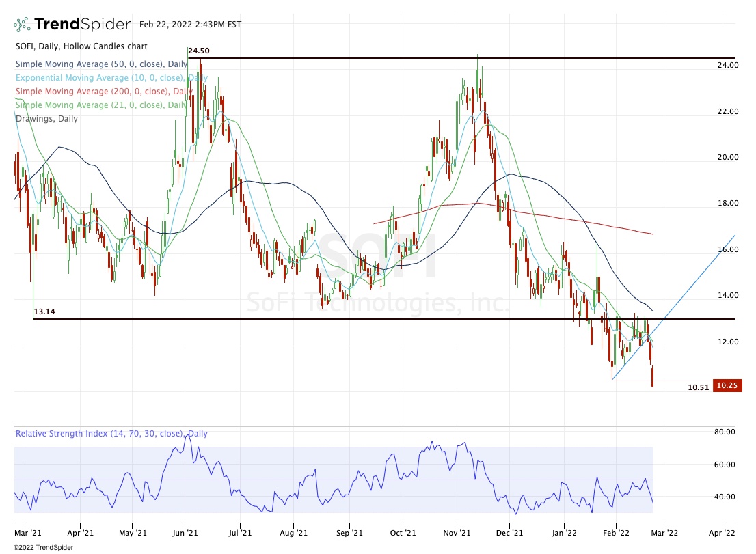Select the 24.50 resistance level label
This screenshot has width=756, height=554.
198,51
